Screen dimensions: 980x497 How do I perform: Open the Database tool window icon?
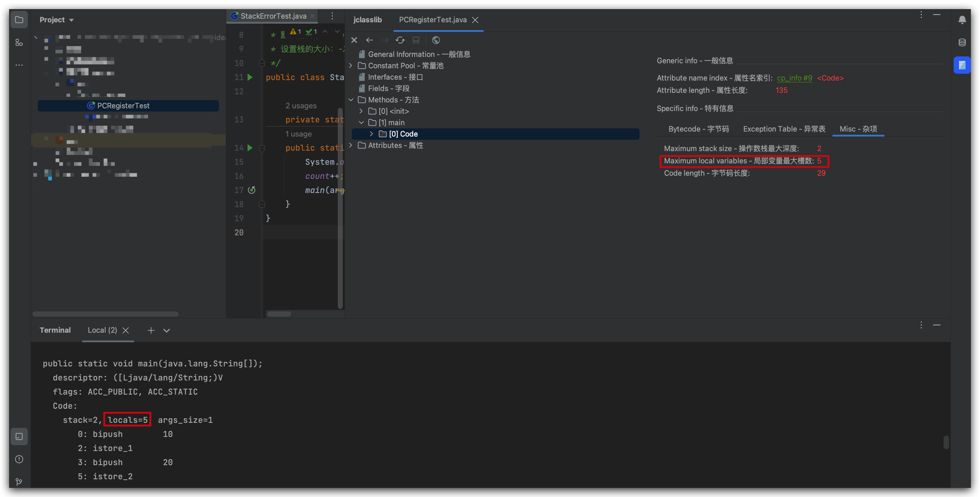tap(962, 42)
